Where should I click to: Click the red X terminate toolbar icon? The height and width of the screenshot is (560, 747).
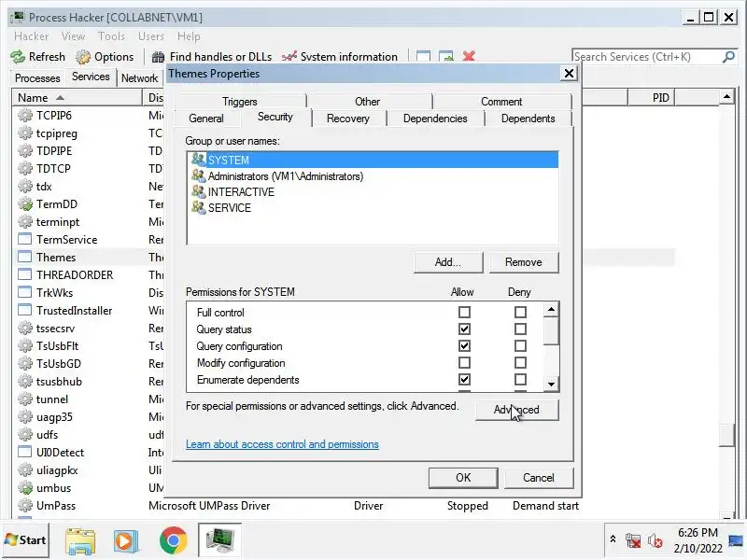coord(469,57)
